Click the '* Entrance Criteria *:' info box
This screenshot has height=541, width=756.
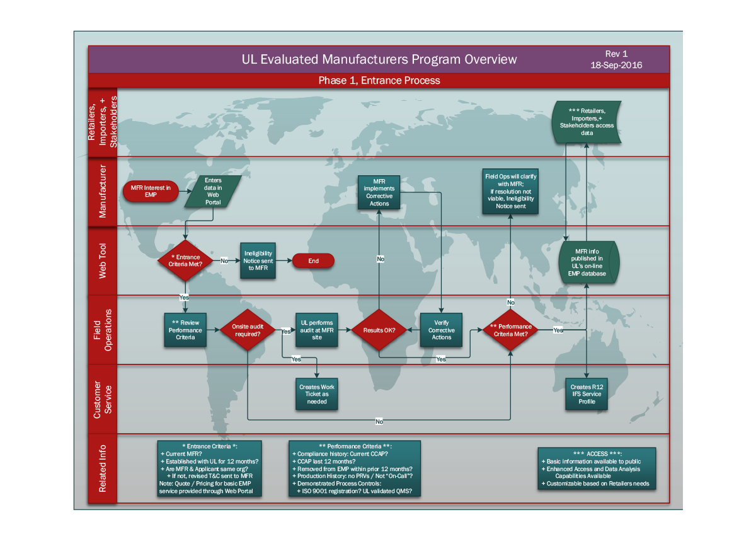[x=209, y=469]
